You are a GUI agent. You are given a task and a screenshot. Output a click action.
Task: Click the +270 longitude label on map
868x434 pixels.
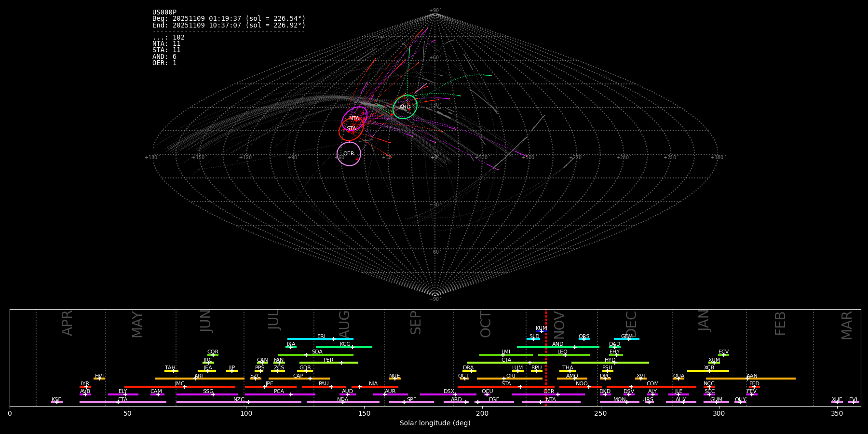[575, 158]
